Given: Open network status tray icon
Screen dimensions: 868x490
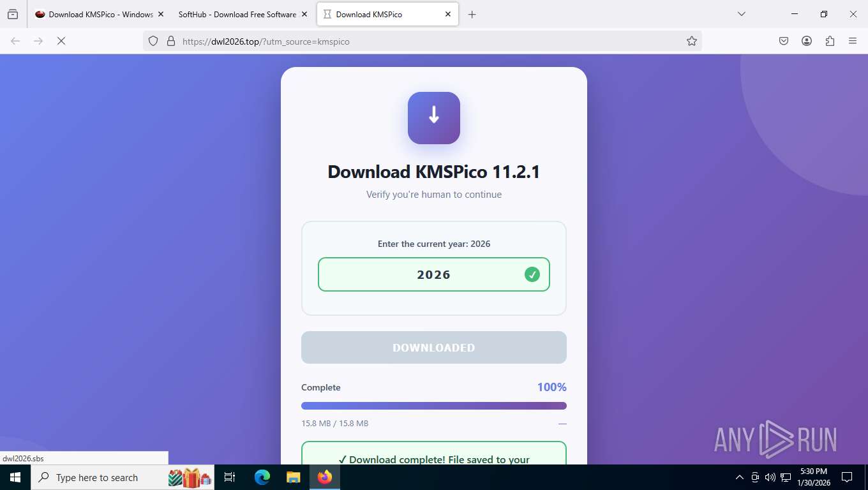Looking at the screenshot, I should [786, 477].
